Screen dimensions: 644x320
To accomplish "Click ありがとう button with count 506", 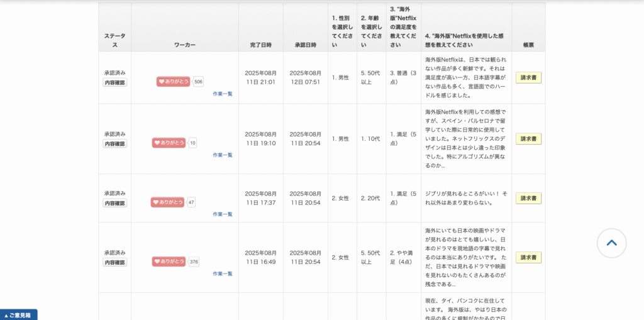I will [x=174, y=81].
